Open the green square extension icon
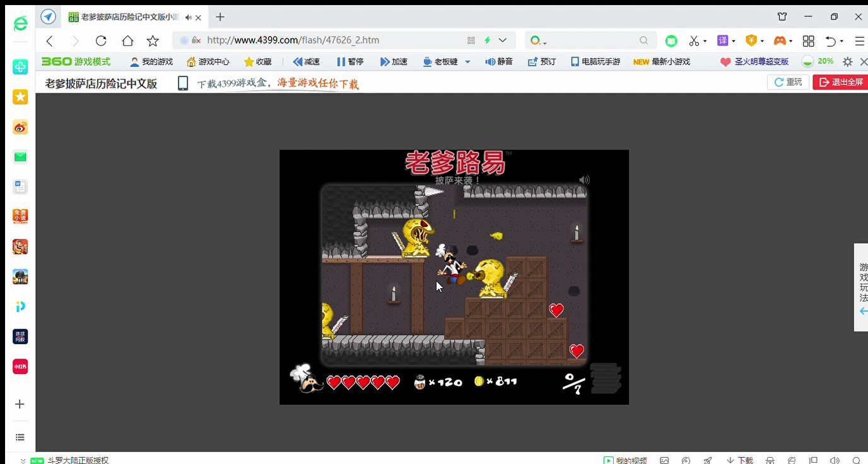 tap(671, 41)
